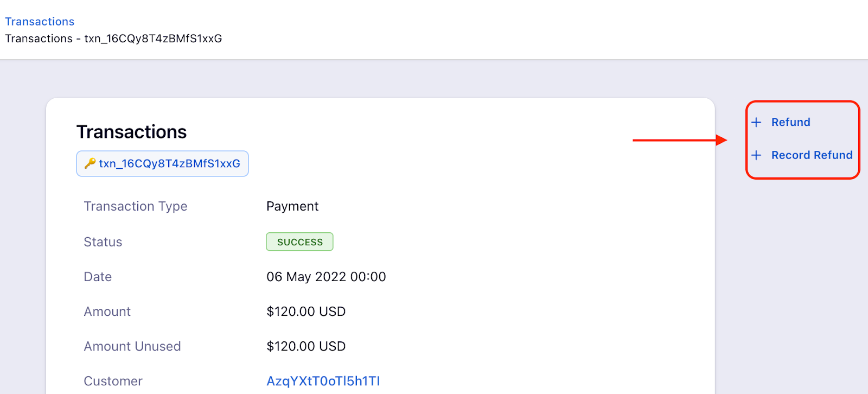Click the Date field label
The image size is (868, 394).
98,277
